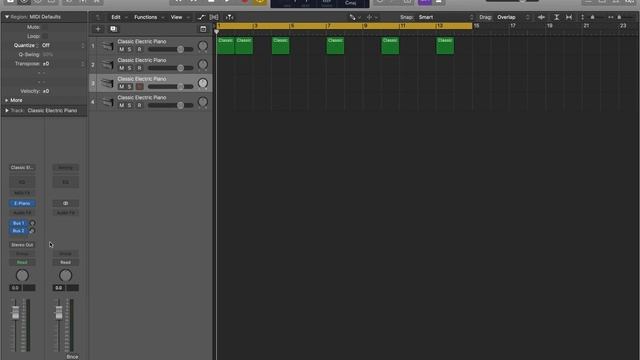Screen dimensions: 640x360
Task: Collapse the Region MIDI Defaults inspector
Action: 7,17
